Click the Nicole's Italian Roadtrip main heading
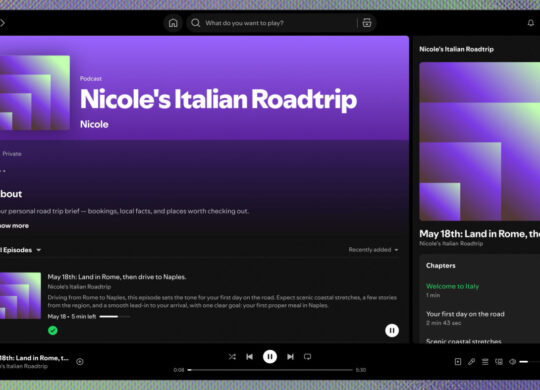 (x=219, y=100)
